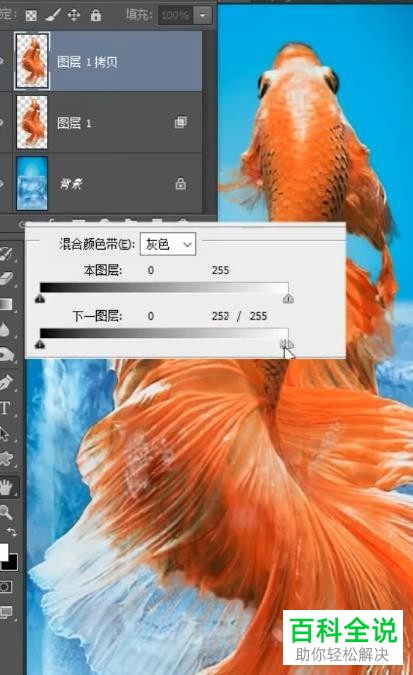Select the History Brush tool
The height and width of the screenshot is (675, 413).
click(6, 254)
